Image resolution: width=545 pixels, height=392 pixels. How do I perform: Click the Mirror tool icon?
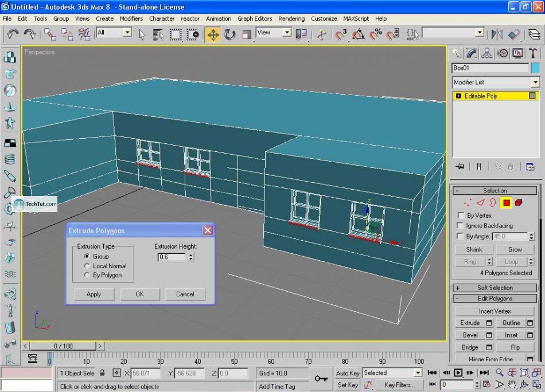coord(497,34)
